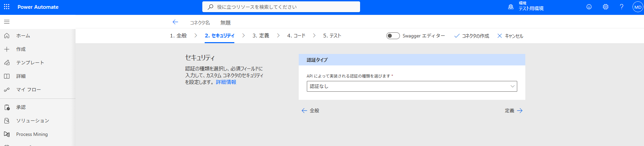Viewport: 644px width, 146px height.
Task: Click the Power Automate title link
Action: tap(38, 7)
